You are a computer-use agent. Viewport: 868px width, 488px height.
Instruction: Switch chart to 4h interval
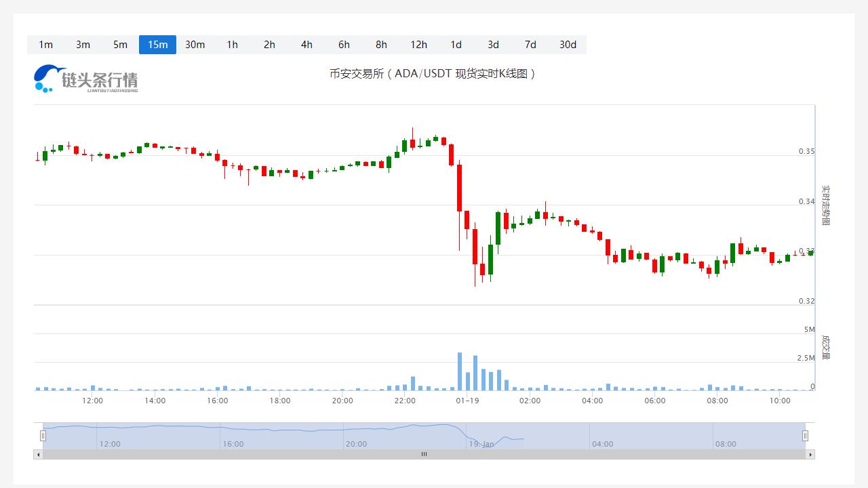pyautogui.click(x=307, y=45)
